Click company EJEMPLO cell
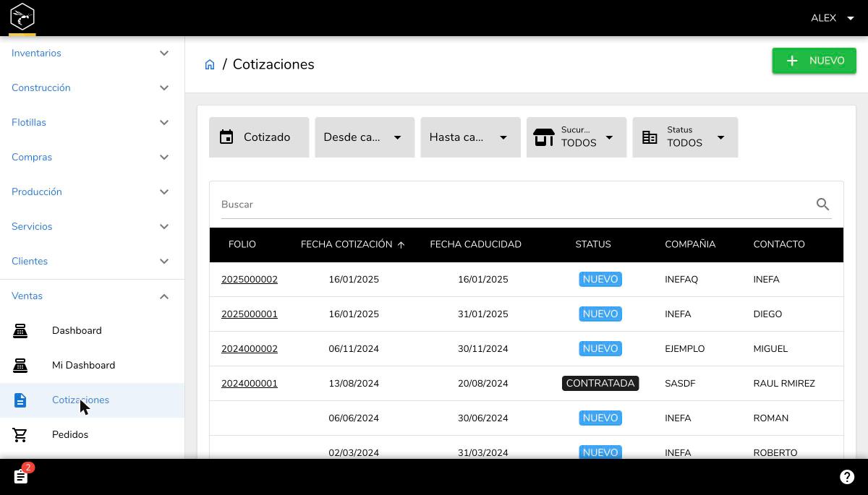The height and width of the screenshot is (495, 868). point(685,349)
